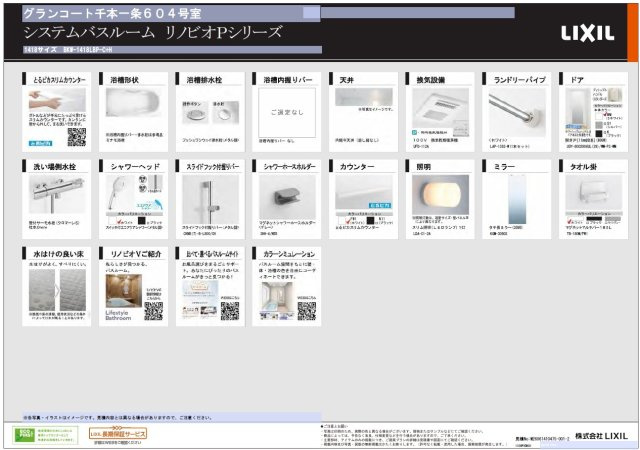Select the slide bar image under スライドフック付握りバー
The height and width of the screenshot is (450, 640).
(210, 199)
